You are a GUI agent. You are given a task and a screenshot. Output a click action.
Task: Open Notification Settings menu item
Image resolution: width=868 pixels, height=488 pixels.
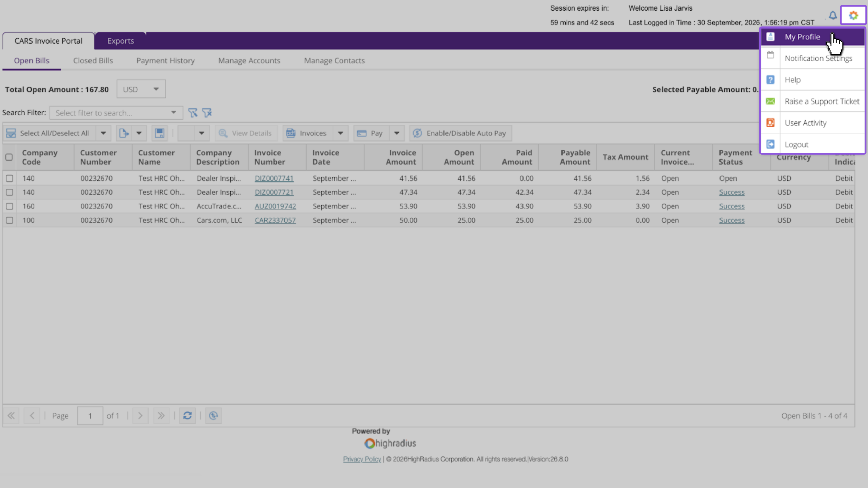pos(813,58)
